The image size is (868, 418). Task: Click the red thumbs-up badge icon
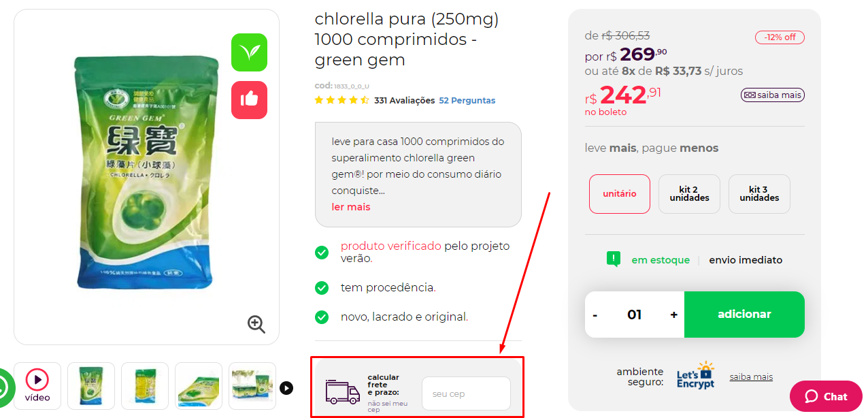[249, 100]
